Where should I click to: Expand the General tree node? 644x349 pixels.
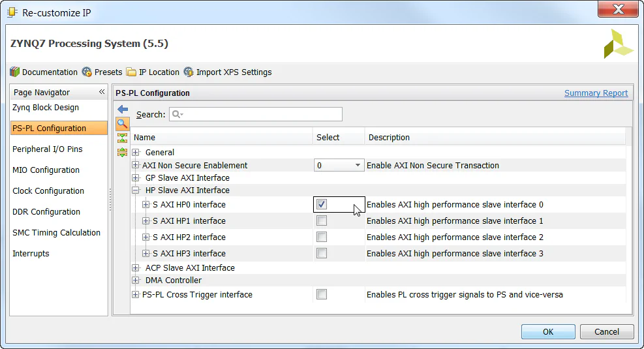[x=136, y=153]
